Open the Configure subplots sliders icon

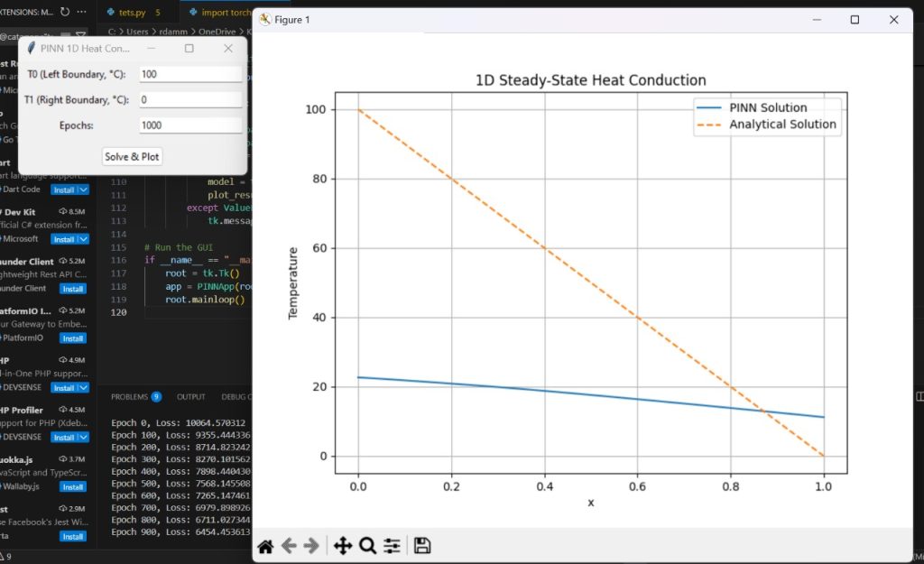(392, 546)
